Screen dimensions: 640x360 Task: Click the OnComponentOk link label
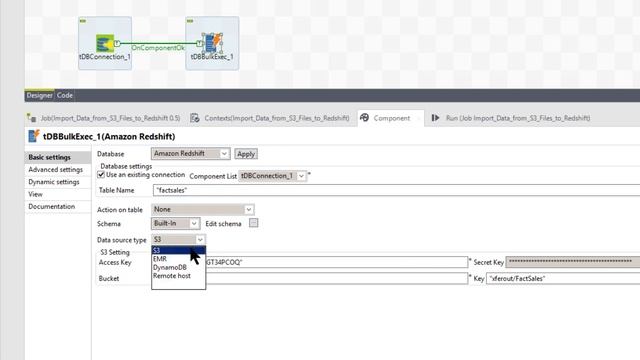coord(158,48)
